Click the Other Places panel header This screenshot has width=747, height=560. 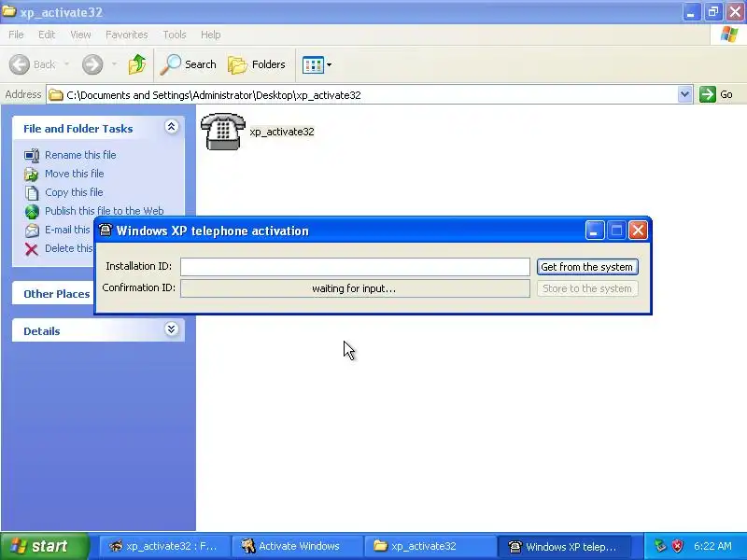pos(56,294)
